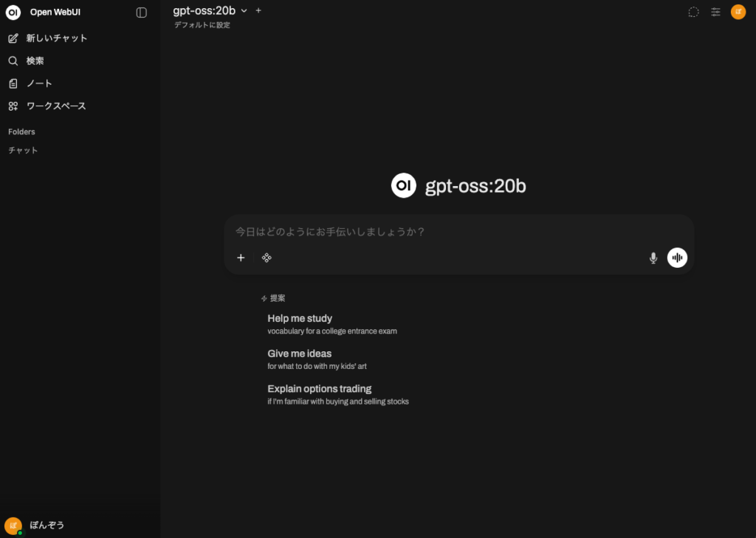Open chat controls sliders icon

click(715, 12)
